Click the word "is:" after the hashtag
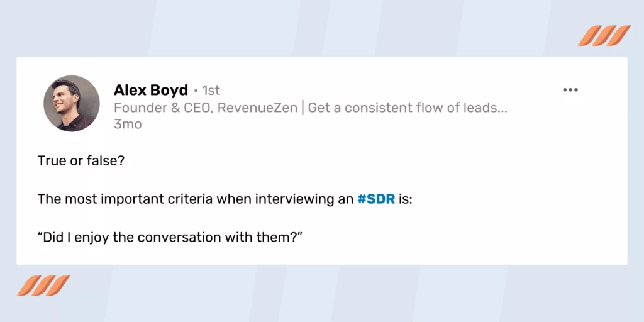The width and height of the screenshot is (644, 322). coord(405,199)
